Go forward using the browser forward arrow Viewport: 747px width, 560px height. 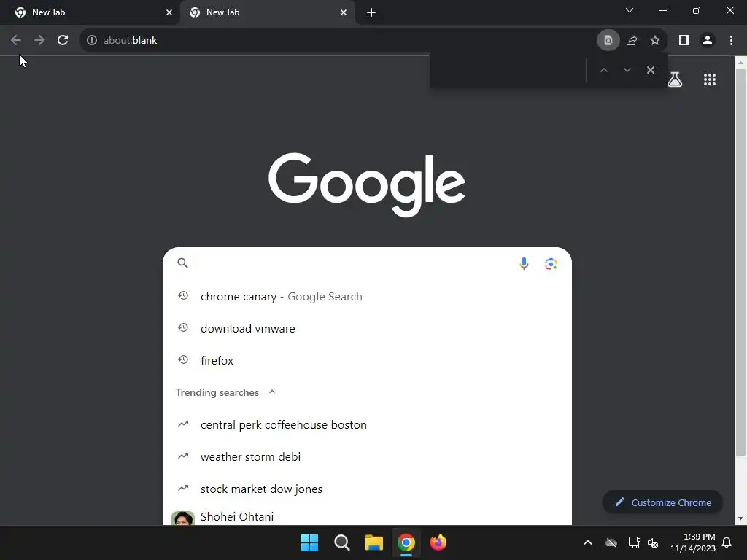39,41
